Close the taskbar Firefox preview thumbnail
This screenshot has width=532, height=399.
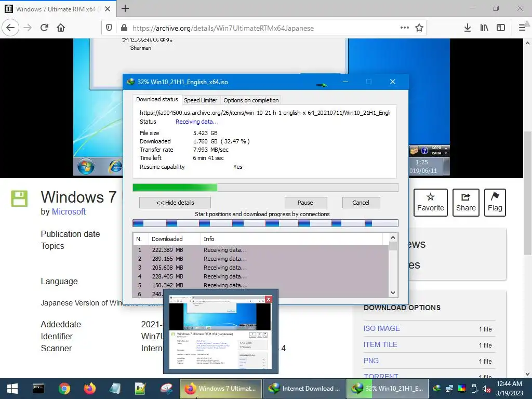[269, 299]
